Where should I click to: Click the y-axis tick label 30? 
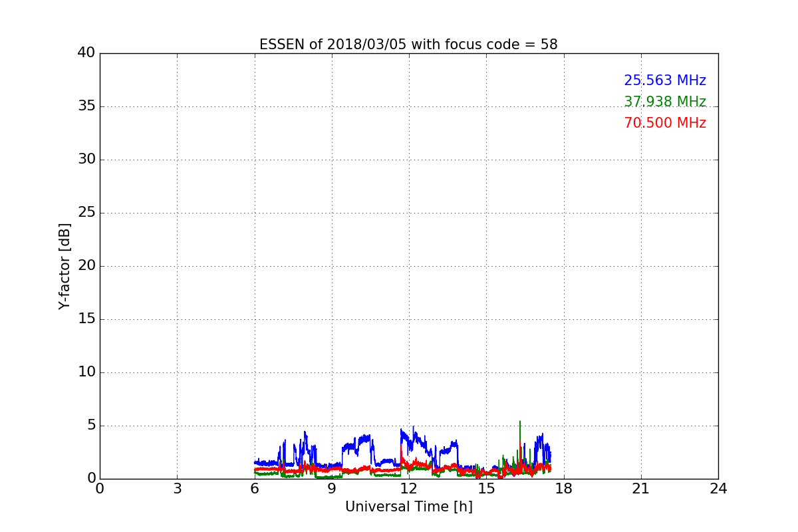86,160
